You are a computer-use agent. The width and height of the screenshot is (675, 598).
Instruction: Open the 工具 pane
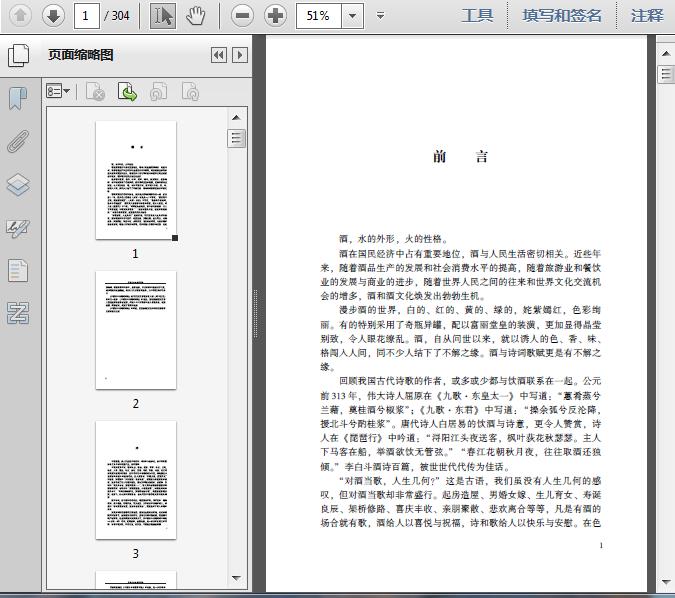(477, 15)
